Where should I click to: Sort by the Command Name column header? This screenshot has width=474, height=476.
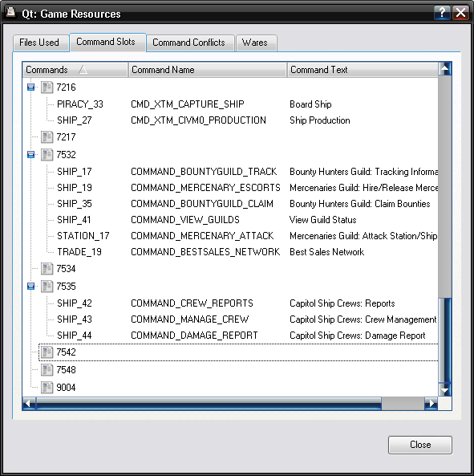click(208, 70)
